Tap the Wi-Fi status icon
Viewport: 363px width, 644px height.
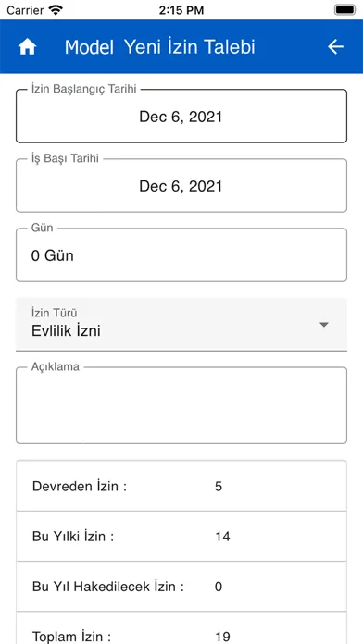[56, 10]
